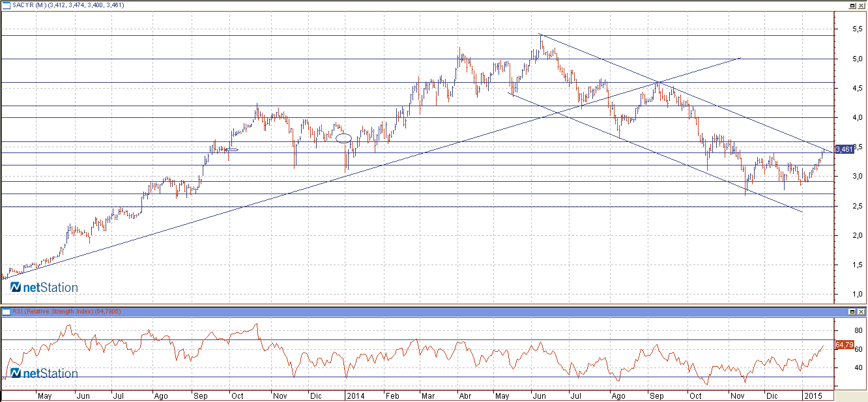This screenshot has height=402, width=868.
Task: Close the RSI indicator pane
Action: click(861, 311)
